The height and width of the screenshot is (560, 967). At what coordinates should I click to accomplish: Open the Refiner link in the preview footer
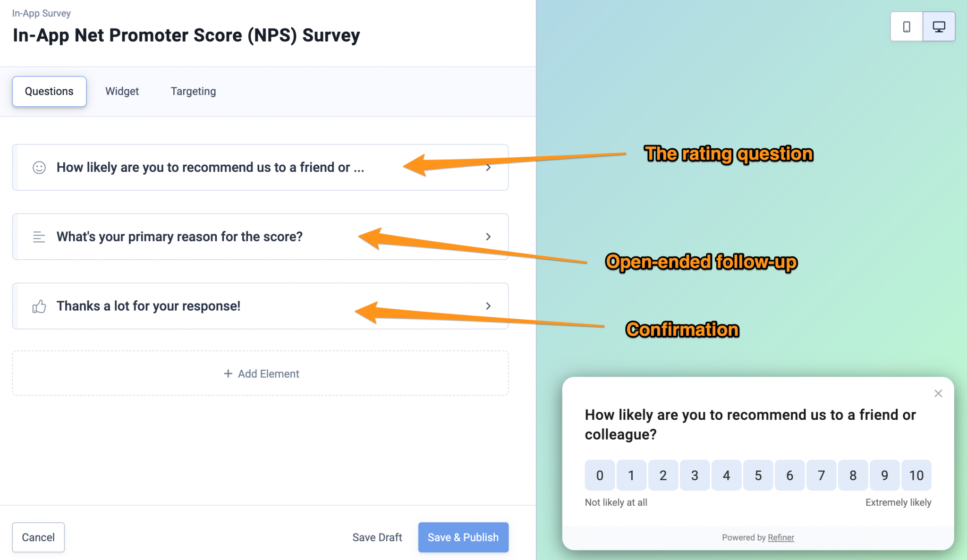coord(780,537)
